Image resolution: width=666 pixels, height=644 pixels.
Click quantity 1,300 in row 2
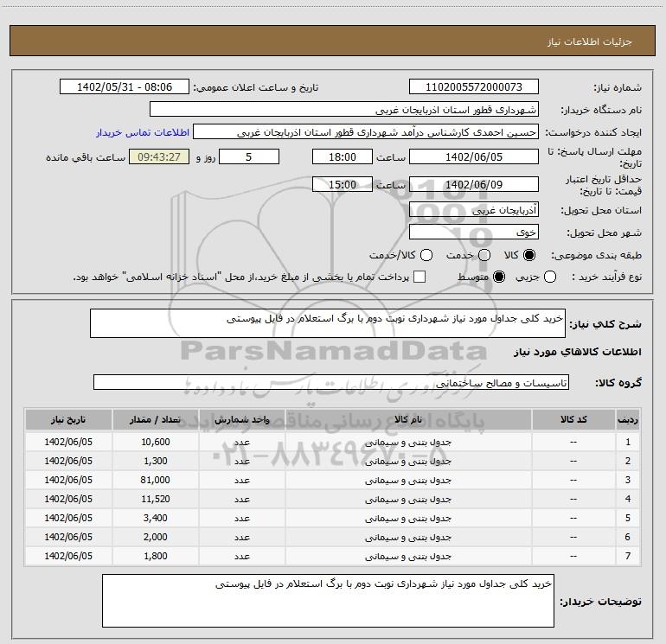(156, 461)
